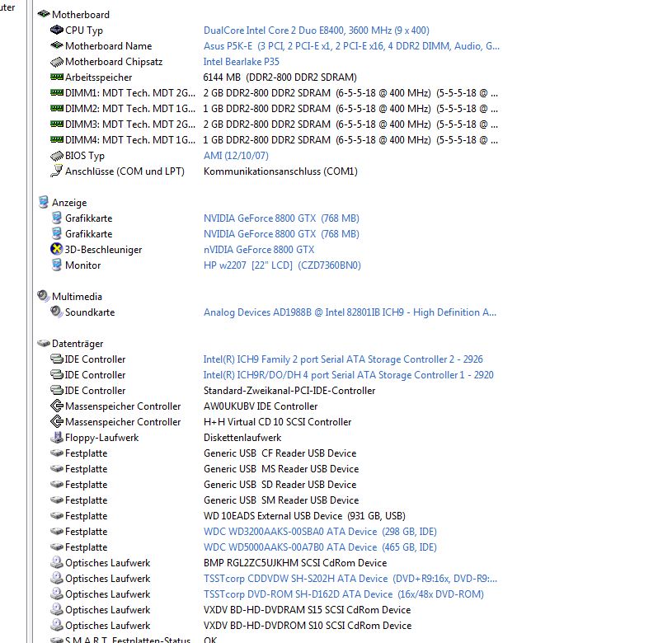Click the BIOS Typ chip icon
672x643 pixels.
(57, 156)
